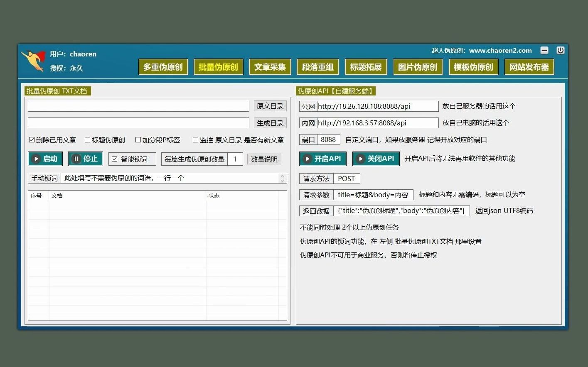Image resolution: width=588 pixels, height=367 pixels.
Task: Click the down arrow of 手动锁词 scrollbar
Action: point(283,181)
